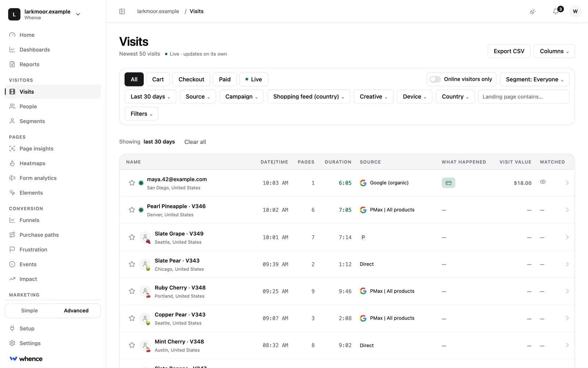Image resolution: width=588 pixels, height=368 pixels.
Task: Select the Checkout tab
Action: point(191,79)
